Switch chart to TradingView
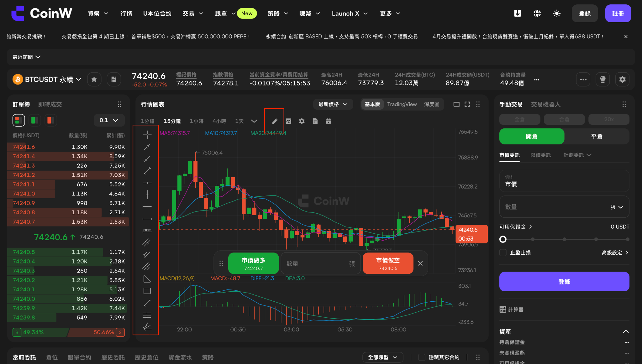This screenshot has width=642, height=364. tap(402, 104)
